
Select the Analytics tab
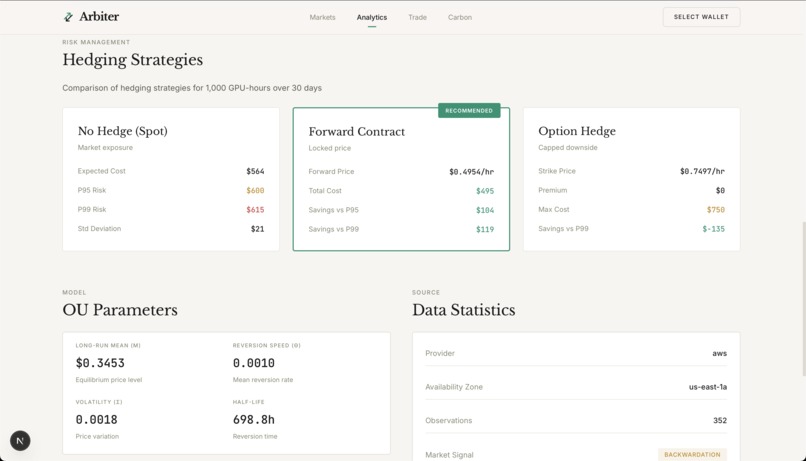tap(372, 17)
